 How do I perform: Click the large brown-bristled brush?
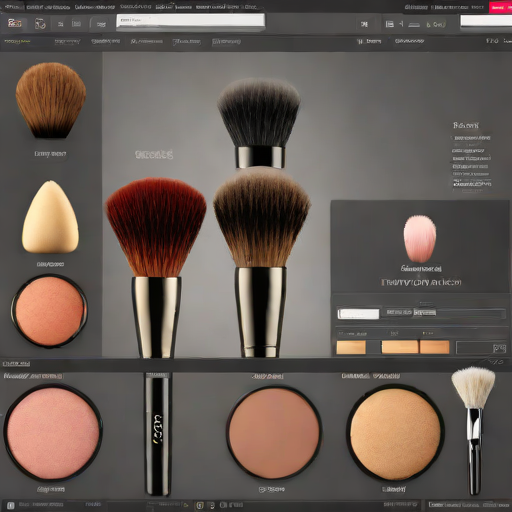coord(261,263)
